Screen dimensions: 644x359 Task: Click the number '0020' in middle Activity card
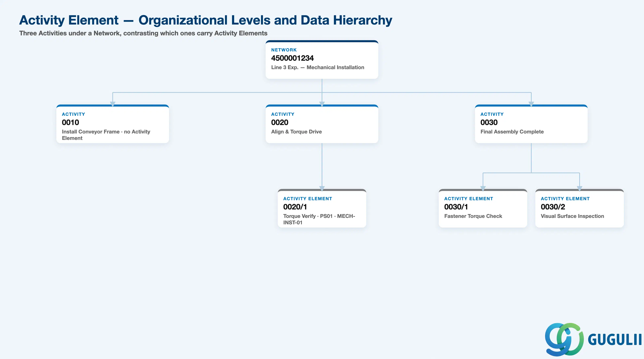point(280,122)
